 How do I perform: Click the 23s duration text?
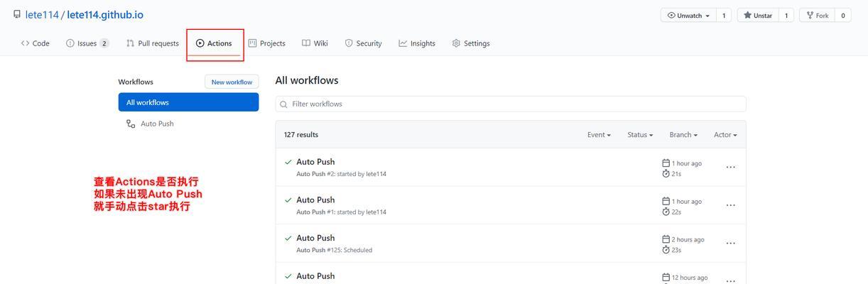677,250
